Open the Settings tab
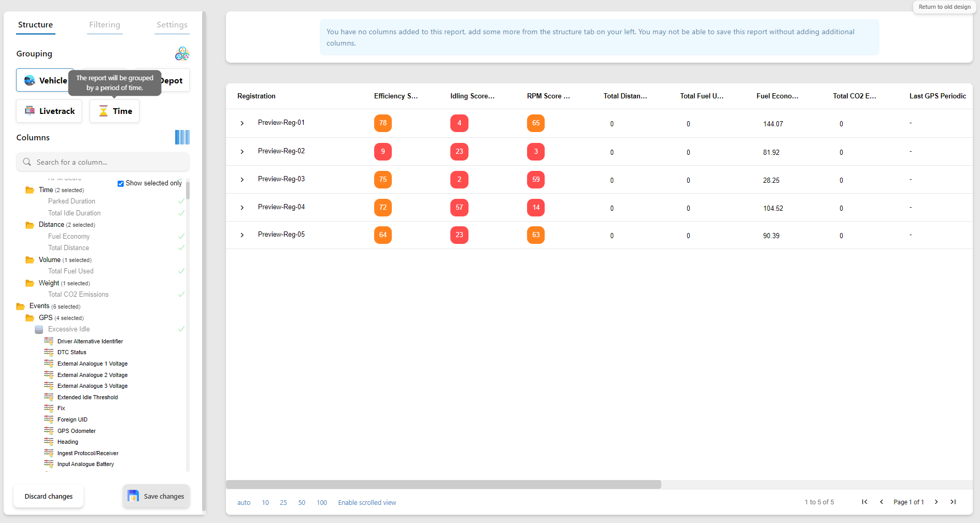Viewport: 980px width, 523px height. pyautogui.click(x=172, y=24)
